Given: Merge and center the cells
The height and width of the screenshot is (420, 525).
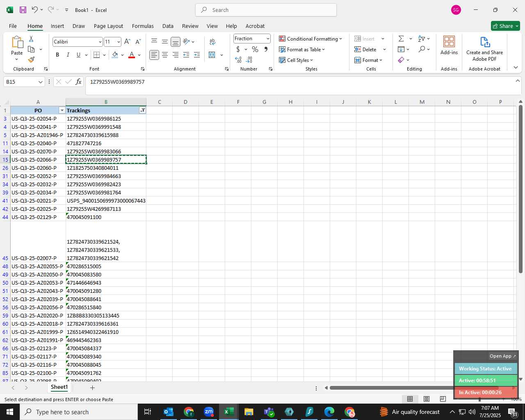Looking at the screenshot, I should point(212,55).
